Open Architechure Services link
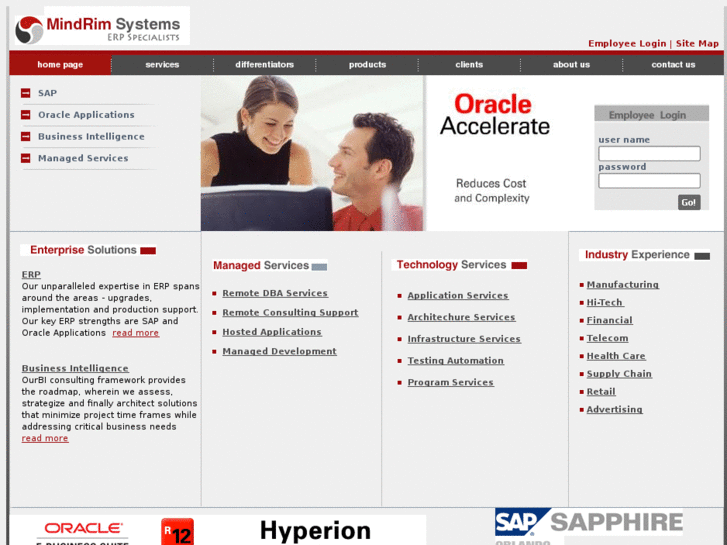Image resolution: width=727 pixels, height=545 pixels. click(461, 317)
